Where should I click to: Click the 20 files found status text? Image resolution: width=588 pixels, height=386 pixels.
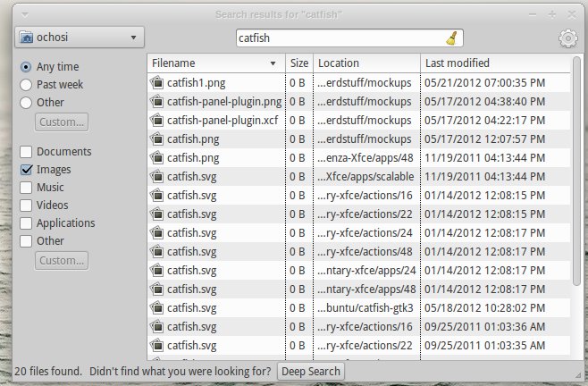[x=48, y=372]
